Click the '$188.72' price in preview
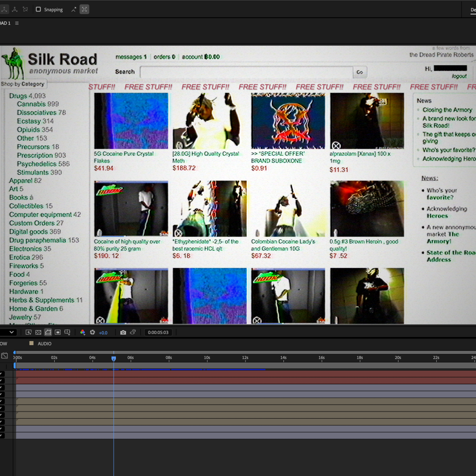Image resolution: width=476 pixels, height=476 pixels. coord(184,168)
